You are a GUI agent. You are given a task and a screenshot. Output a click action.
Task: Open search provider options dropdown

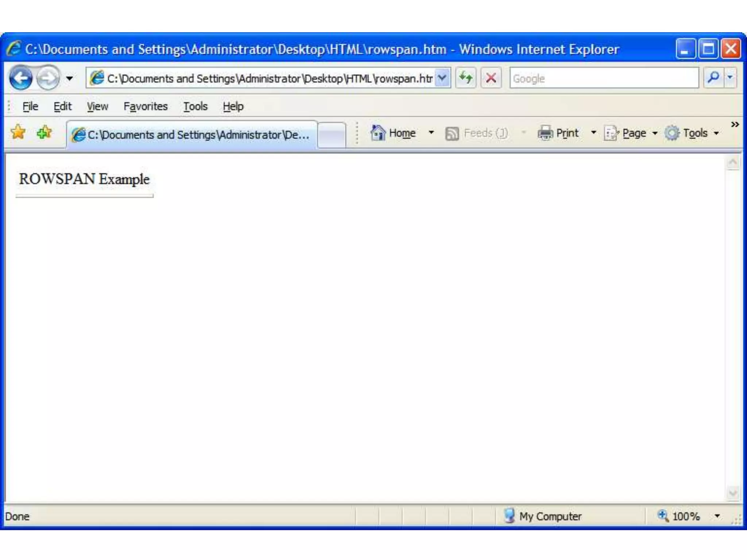point(730,78)
